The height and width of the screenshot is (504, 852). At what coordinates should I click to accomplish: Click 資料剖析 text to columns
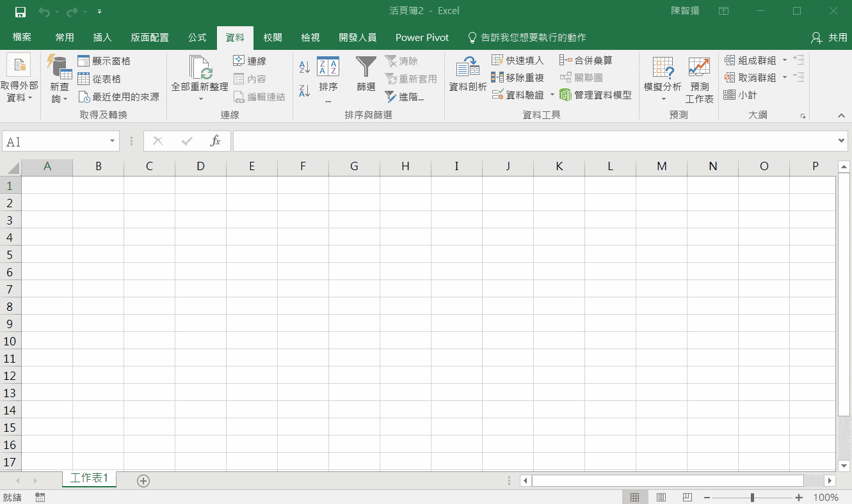(468, 74)
